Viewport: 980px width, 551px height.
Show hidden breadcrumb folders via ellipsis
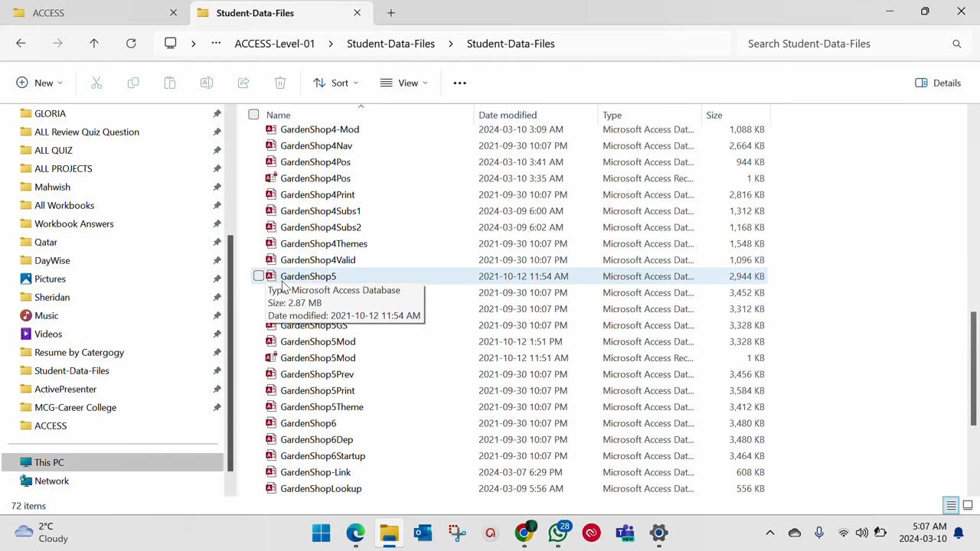pyautogui.click(x=216, y=44)
